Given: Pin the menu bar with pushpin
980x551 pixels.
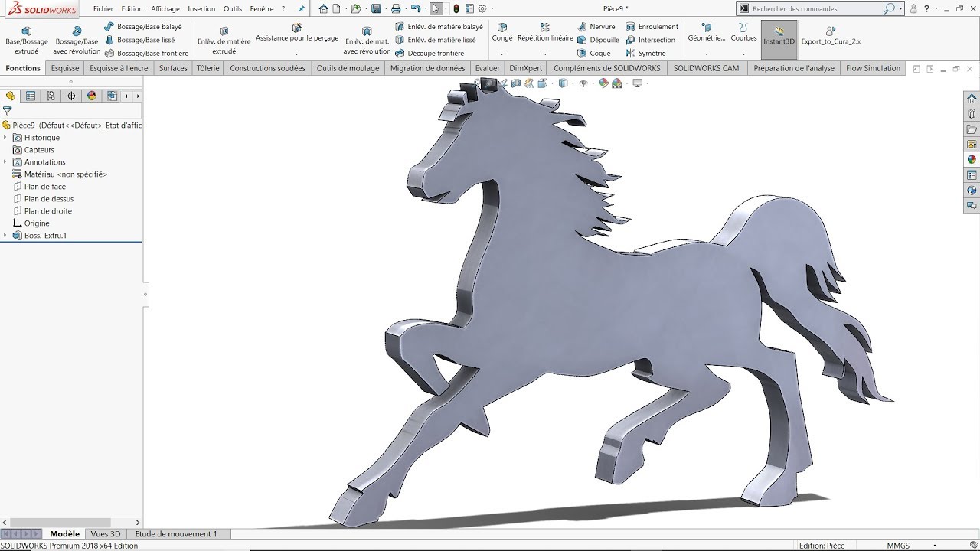Looking at the screenshot, I should (301, 9).
